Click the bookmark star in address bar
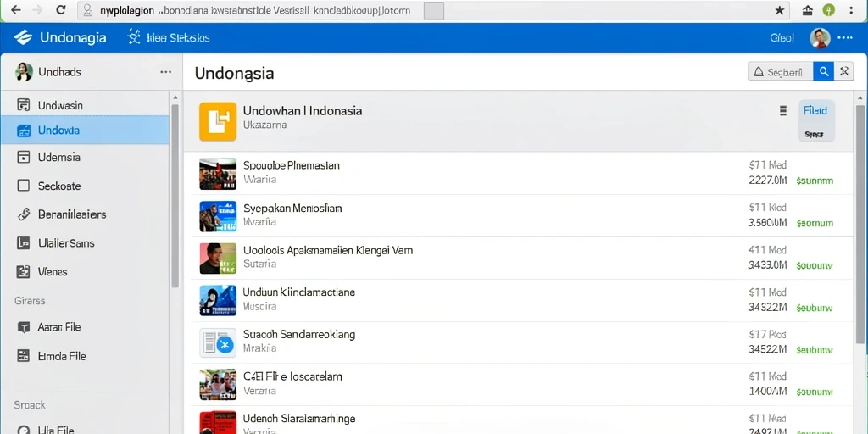This screenshot has height=434, width=868. (780, 10)
